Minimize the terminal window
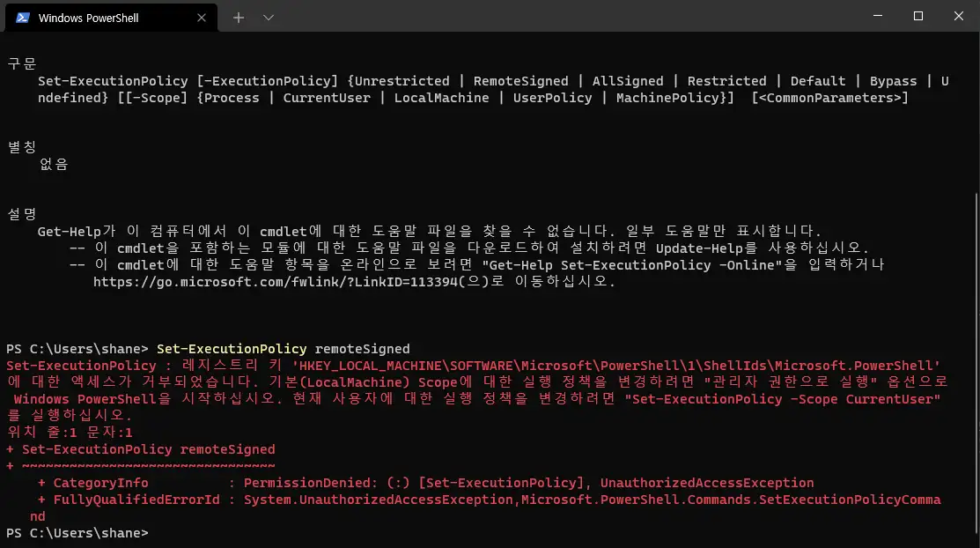 point(878,16)
